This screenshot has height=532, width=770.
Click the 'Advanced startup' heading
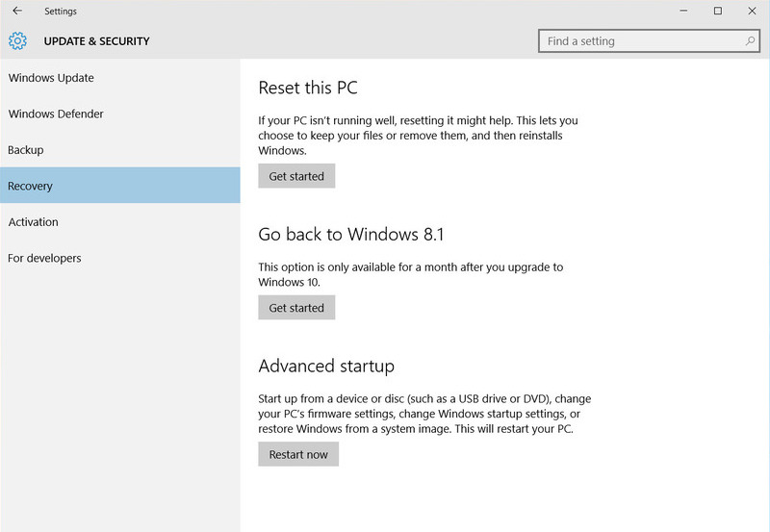click(x=326, y=367)
